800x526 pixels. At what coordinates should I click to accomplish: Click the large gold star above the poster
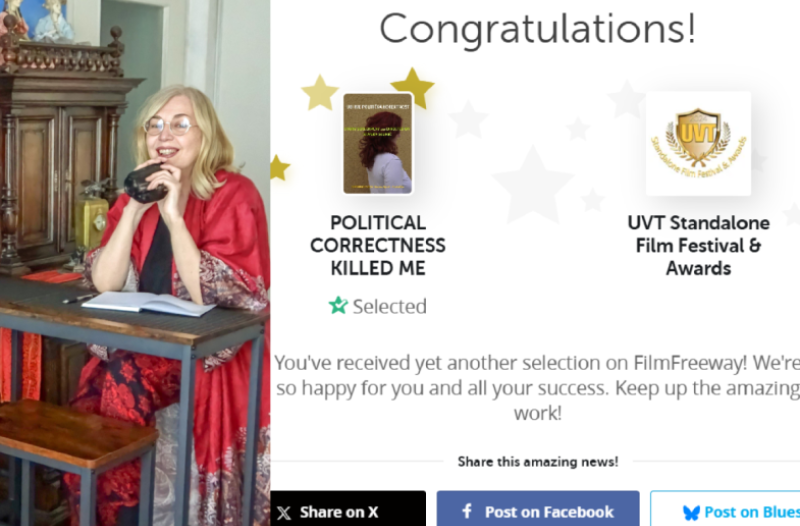(412, 88)
